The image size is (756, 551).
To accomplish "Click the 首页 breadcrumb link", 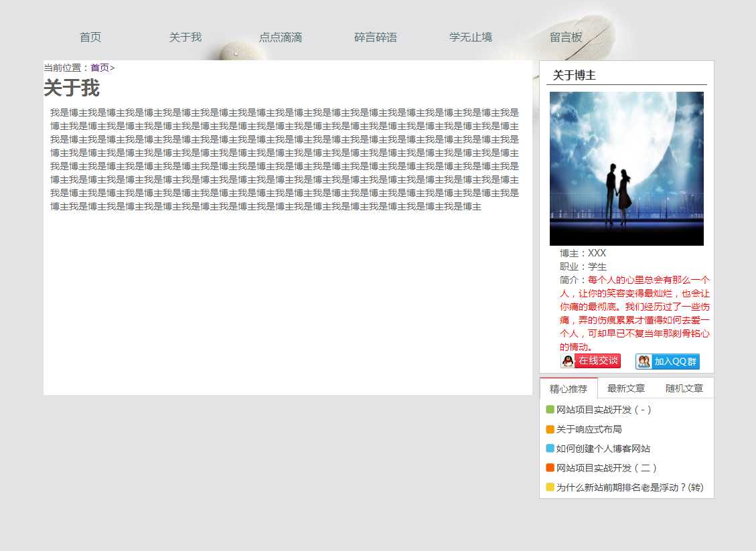I will tap(100, 68).
